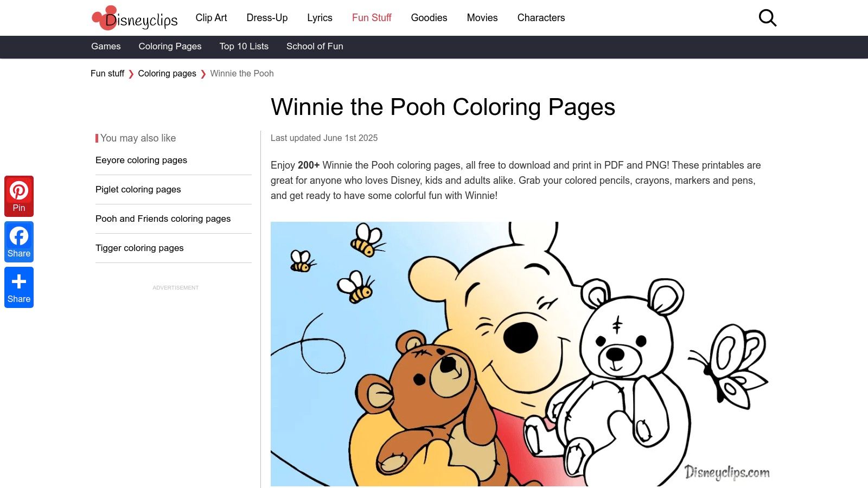Go to the Lyrics section

[x=320, y=18]
